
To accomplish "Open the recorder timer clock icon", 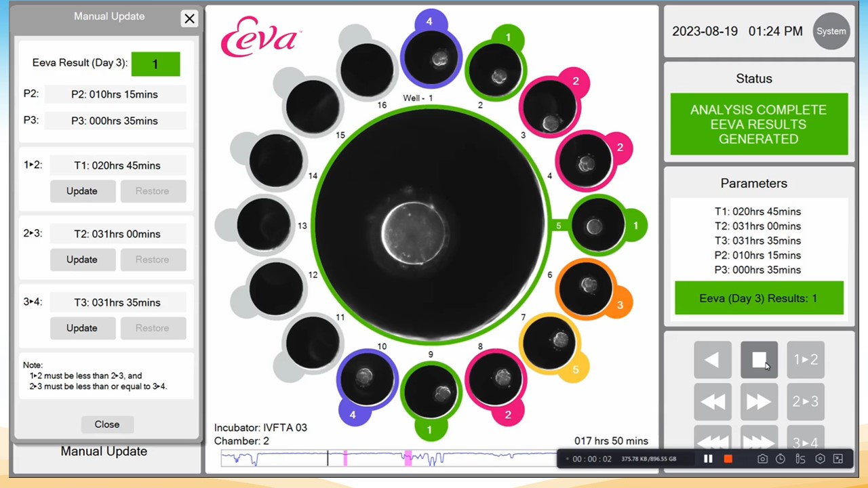I will pos(781,459).
